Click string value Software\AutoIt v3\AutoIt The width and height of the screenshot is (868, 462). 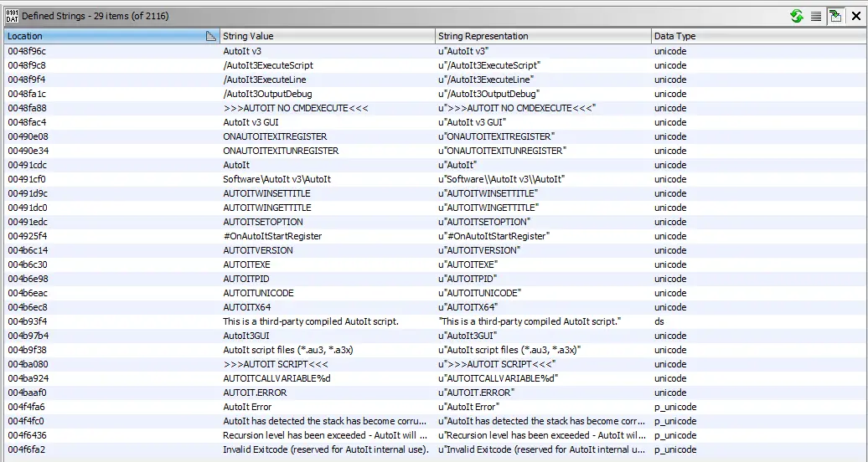point(276,179)
